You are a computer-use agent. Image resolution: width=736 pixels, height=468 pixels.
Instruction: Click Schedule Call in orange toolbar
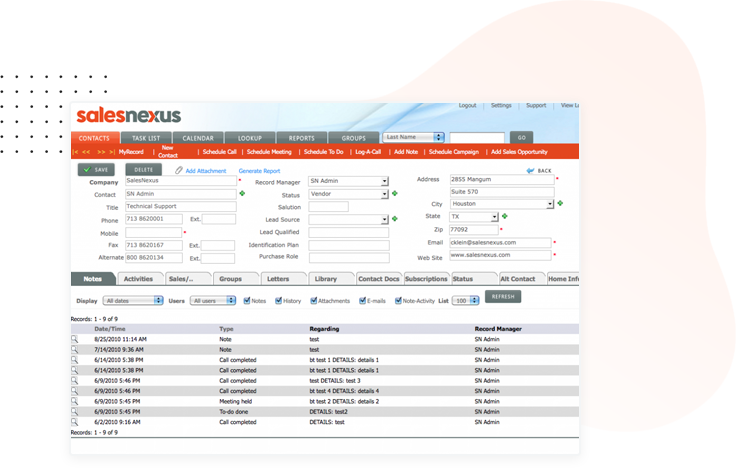[219, 152]
